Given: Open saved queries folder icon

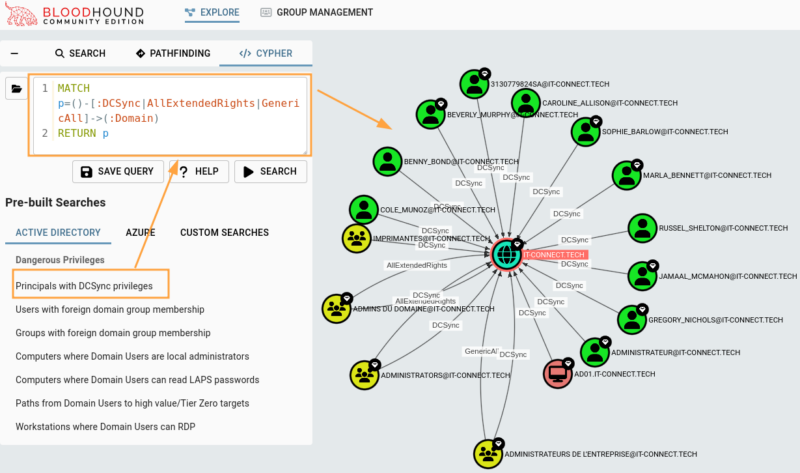Looking at the screenshot, I should point(16,89).
